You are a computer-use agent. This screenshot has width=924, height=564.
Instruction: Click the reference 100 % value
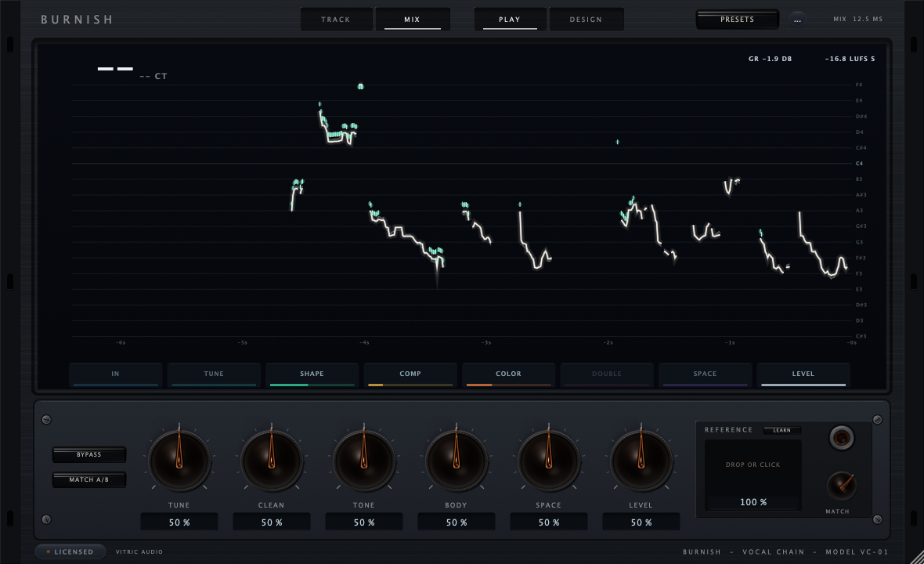coord(753,502)
